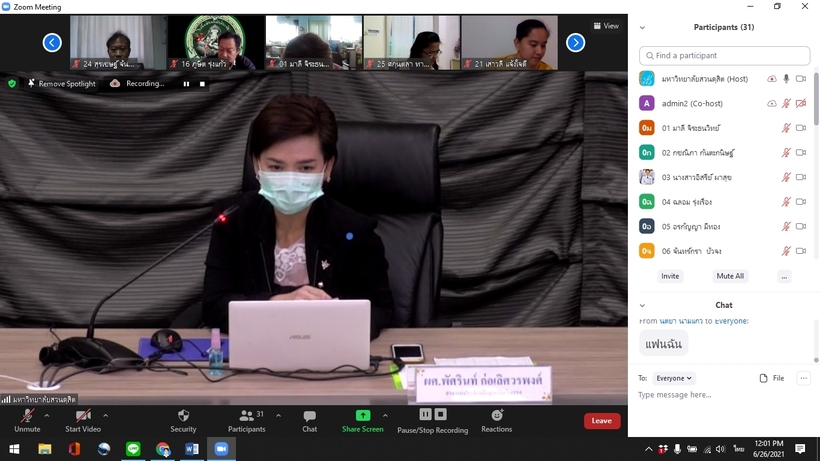Open the Reactions emoji menu

497,416
